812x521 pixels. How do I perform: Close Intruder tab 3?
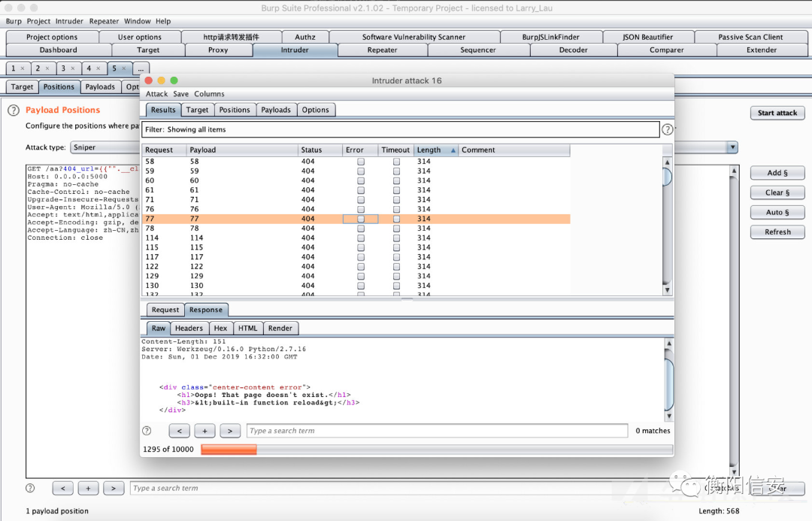point(72,68)
